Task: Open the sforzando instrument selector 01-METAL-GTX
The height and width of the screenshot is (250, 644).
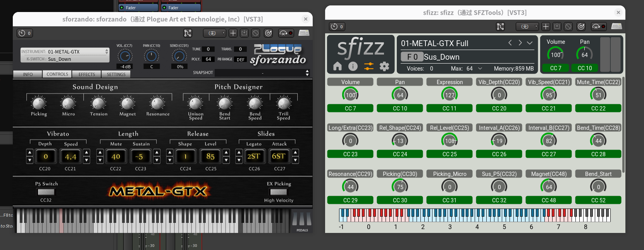Action: (65, 52)
